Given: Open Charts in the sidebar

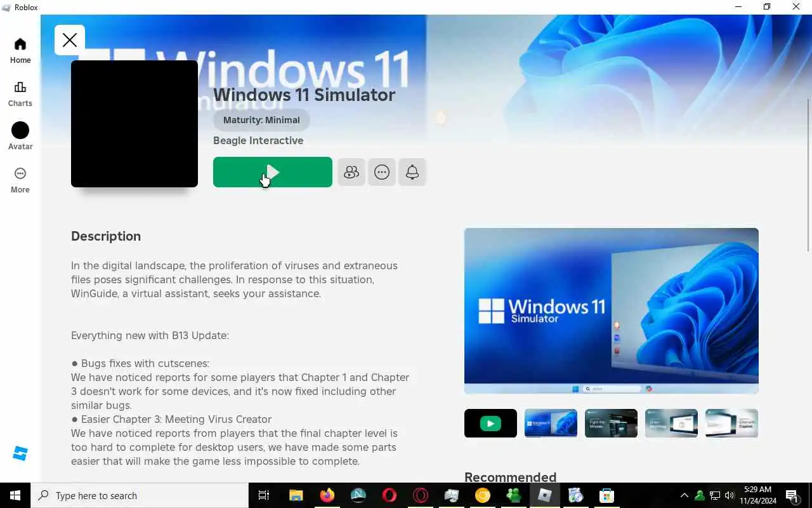Looking at the screenshot, I should pyautogui.click(x=20, y=94).
